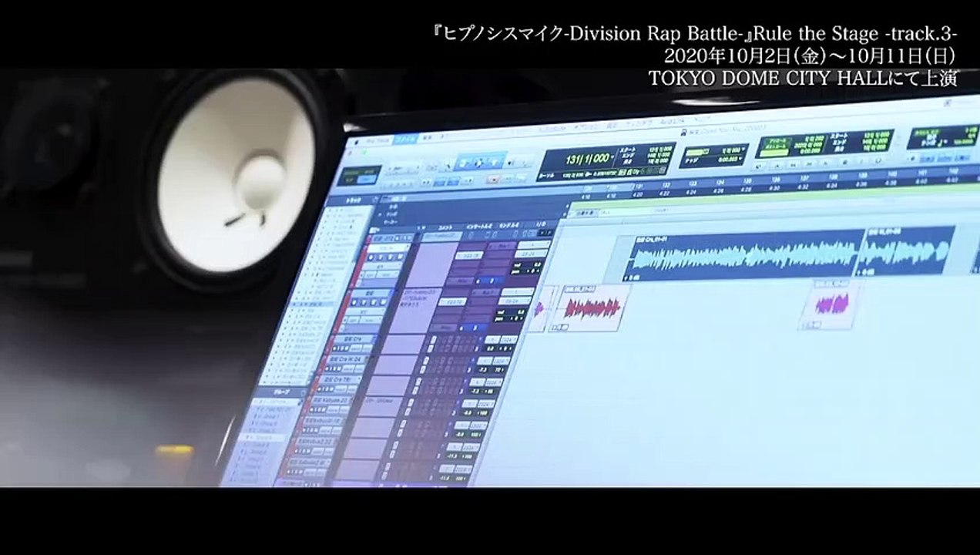
Task: Click the トラック track list header
Action: pos(353,200)
